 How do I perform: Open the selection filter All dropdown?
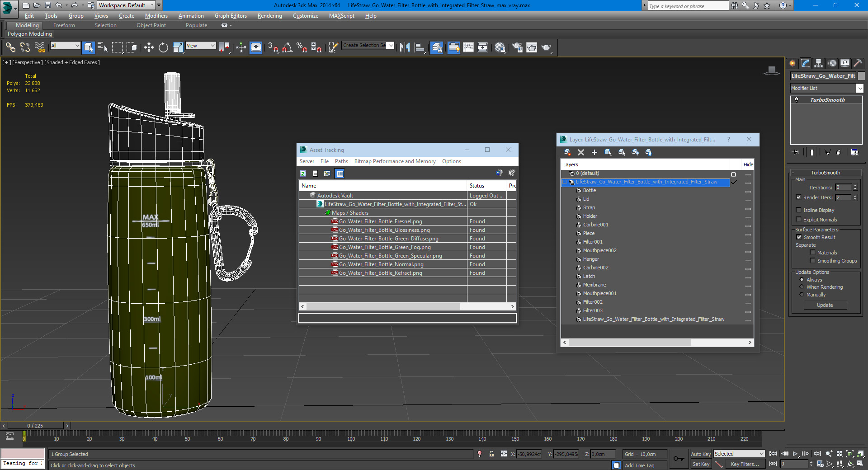65,46
